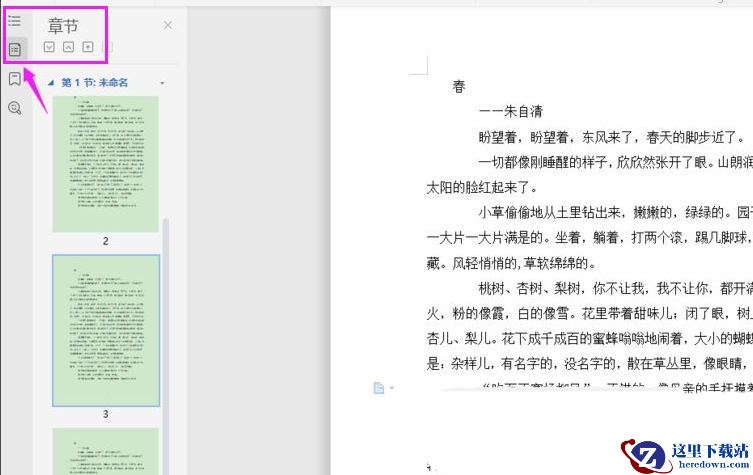This screenshot has height=475, width=753.
Task: Select the partially visible thumbnail below page 3
Action: 106,451
